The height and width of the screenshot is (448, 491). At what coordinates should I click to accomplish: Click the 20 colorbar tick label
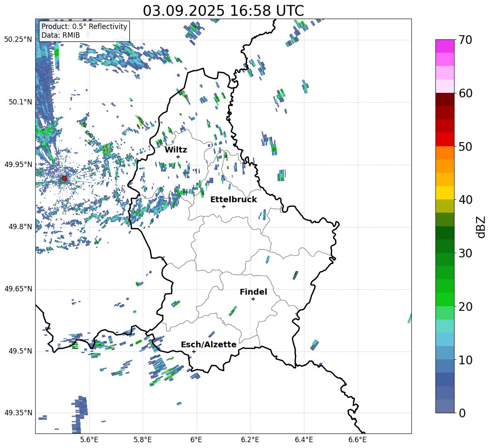(x=465, y=307)
